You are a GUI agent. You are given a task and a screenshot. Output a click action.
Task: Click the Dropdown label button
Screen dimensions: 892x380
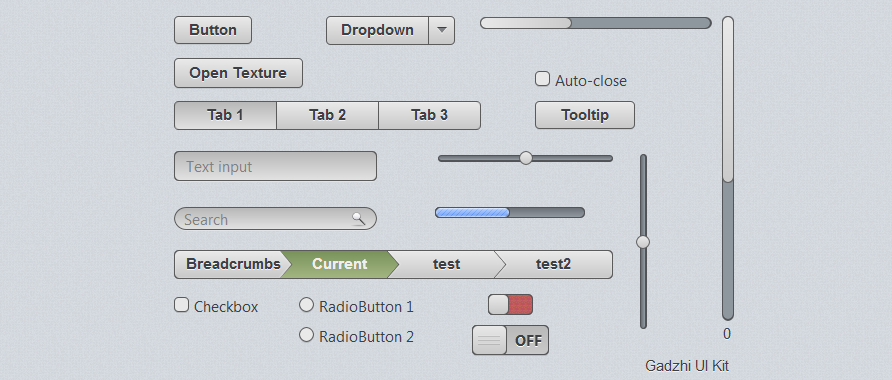point(377,30)
